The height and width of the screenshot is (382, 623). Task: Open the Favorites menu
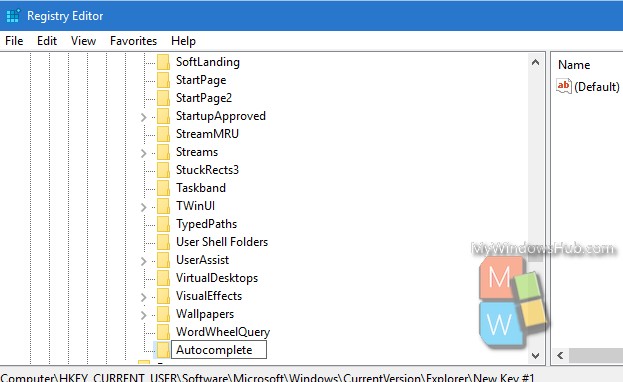click(x=134, y=41)
